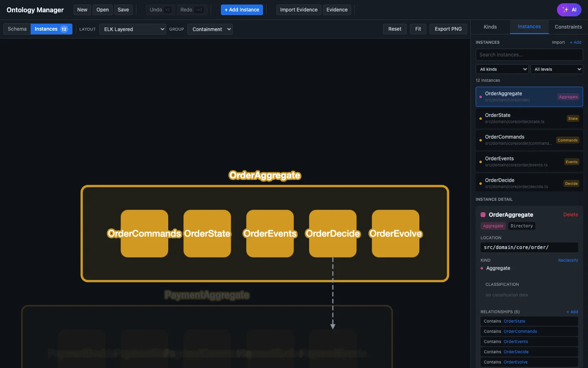Click the pink Aggregate kind dot
This screenshot has height=368, width=588.
point(482,269)
